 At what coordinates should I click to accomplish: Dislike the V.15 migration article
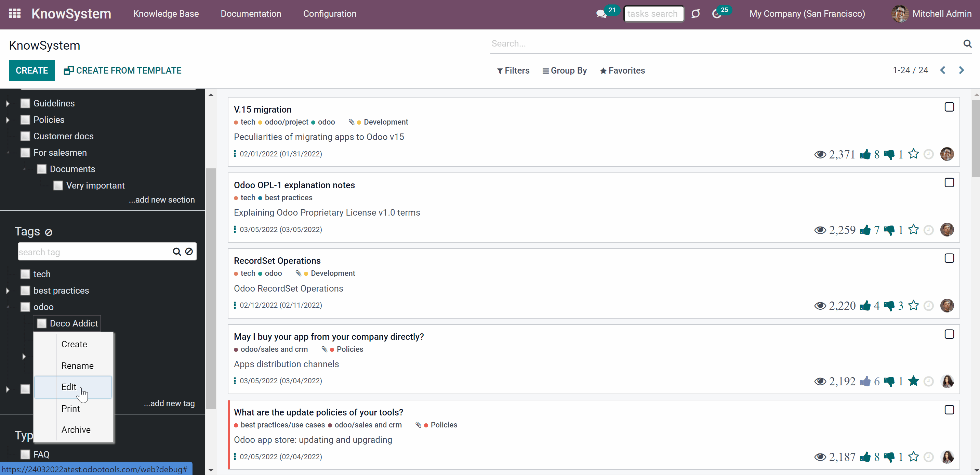889,155
